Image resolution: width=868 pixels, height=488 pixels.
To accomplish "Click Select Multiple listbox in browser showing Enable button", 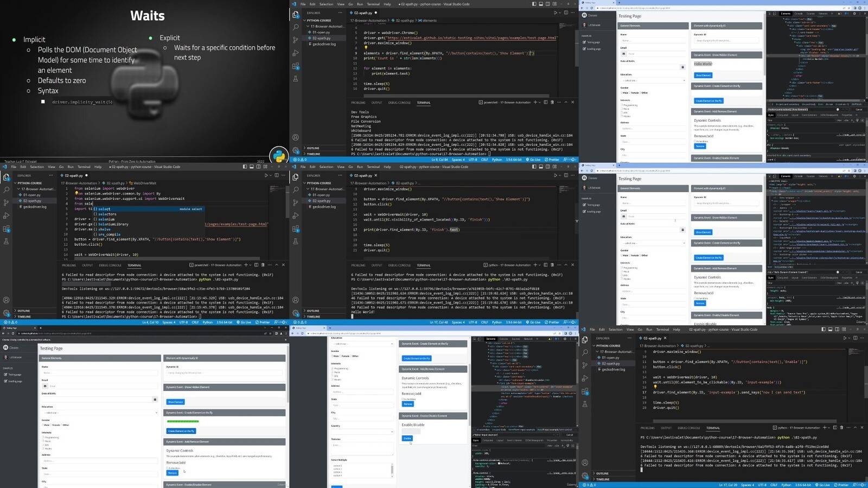I will 362,470.
